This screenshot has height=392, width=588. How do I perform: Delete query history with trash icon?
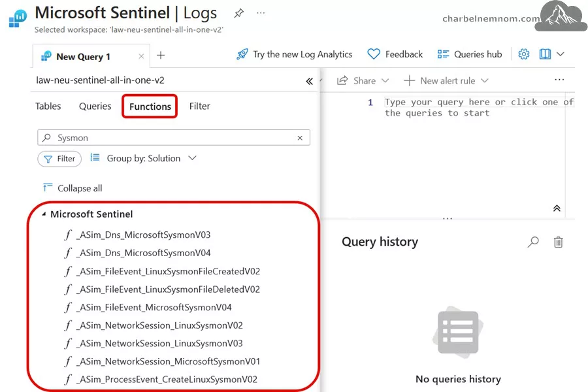click(x=558, y=242)
